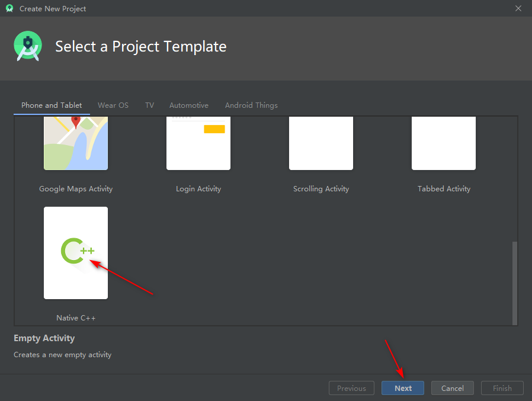Click the template list vertical scrollbar
This screenshot has height=401, width=532.
[x=515, y=283]
